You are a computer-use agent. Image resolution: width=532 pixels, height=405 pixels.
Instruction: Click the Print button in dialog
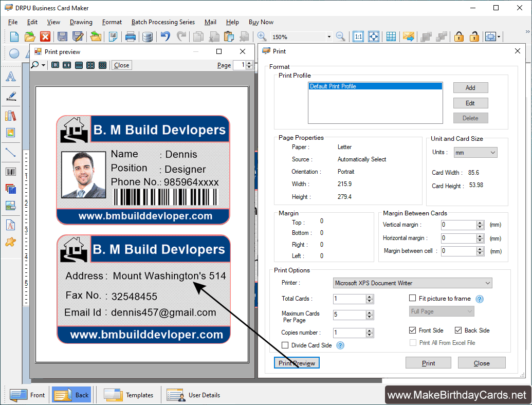[x=428, y=363]
